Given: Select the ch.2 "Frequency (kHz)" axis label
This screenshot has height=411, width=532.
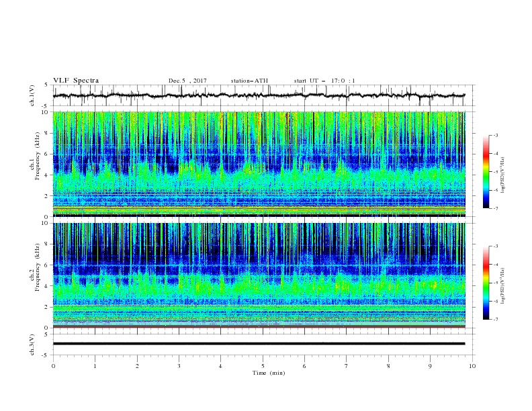Looking at the screenshot, I should tap(37, 267).
